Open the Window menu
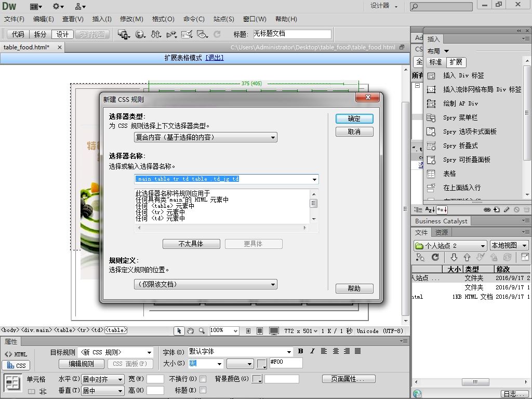532x399 pixels. pos(255,19)
